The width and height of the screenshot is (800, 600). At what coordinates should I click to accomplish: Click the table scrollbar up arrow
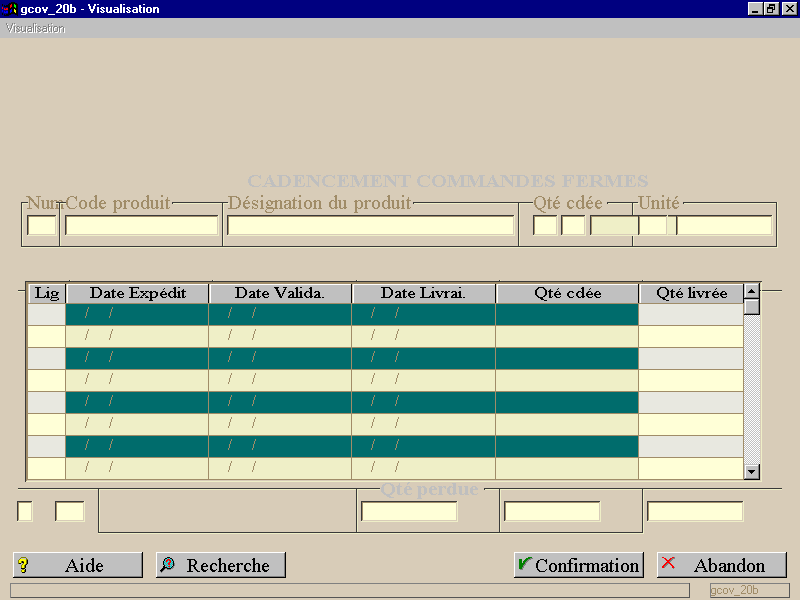pyautogui.click(x=752, y=291)
